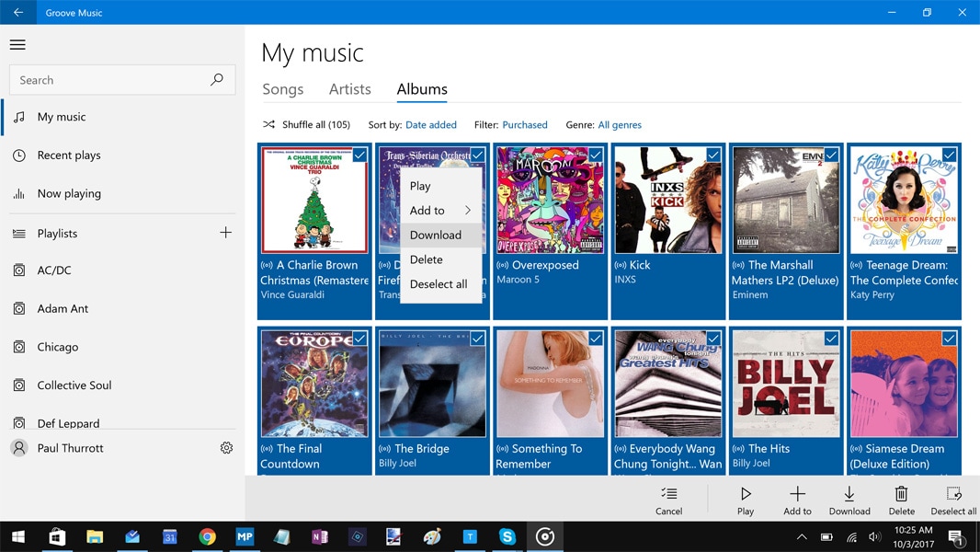The image size is (980, 552).
Task: Click the back arrow in title bar
Action: 18,12
